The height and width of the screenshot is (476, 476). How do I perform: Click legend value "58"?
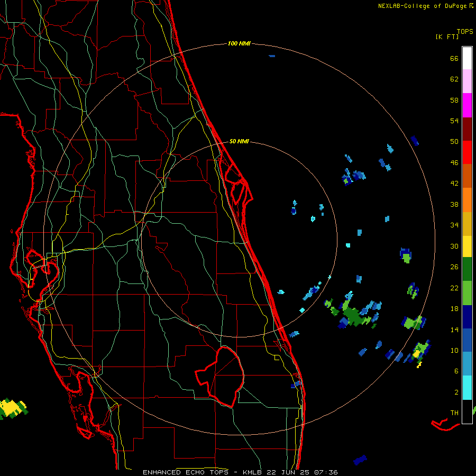[x=454, y=100]
